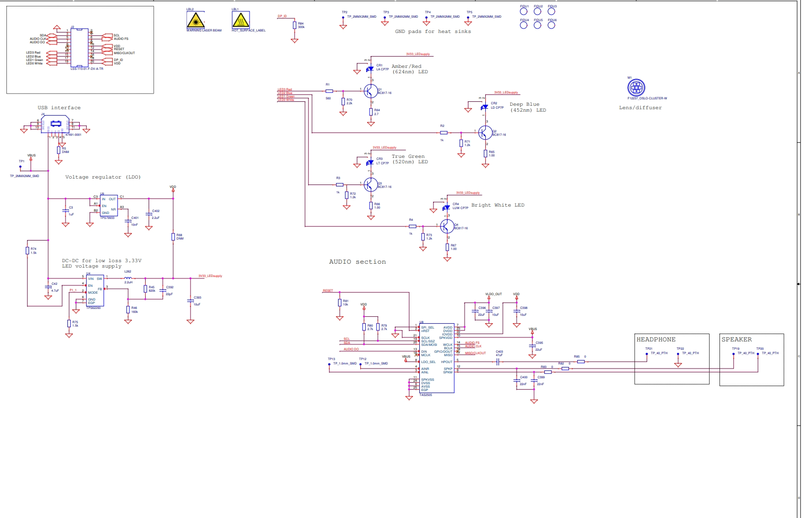Screen dimensions: 812x518
Task: Select the R68 DNM resistor symbol
Action: click(x=173, y=237)
